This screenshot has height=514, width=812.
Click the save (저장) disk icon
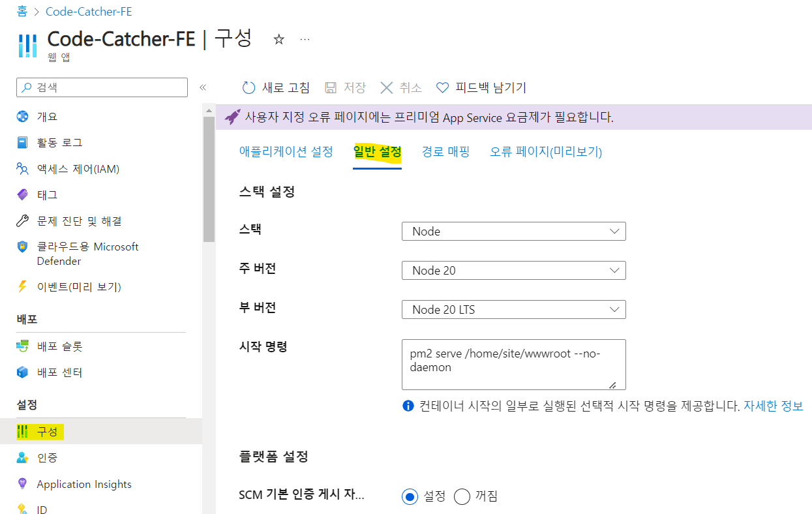coord(331,87)
